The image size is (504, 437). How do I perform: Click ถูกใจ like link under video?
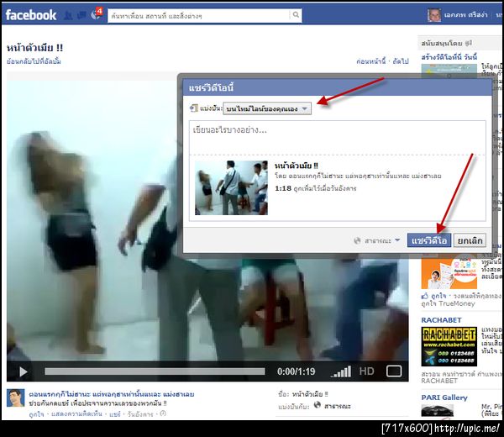click(x=36, y=414)
